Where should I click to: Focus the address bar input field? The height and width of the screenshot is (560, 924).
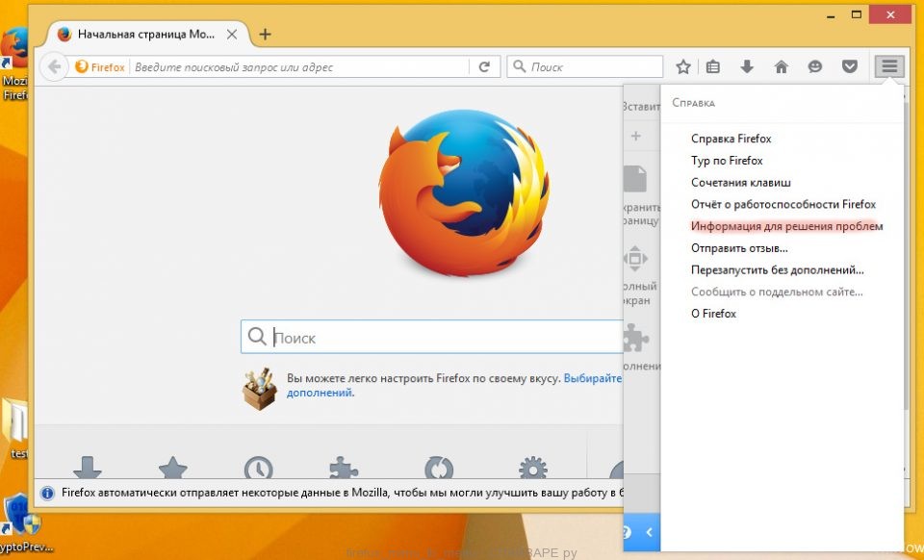pos(300,67)
